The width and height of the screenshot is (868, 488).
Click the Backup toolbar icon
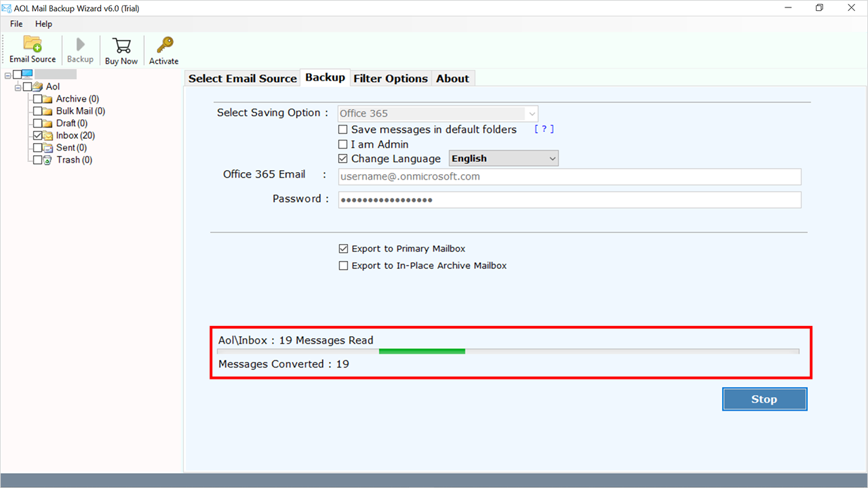coord(80,45)
